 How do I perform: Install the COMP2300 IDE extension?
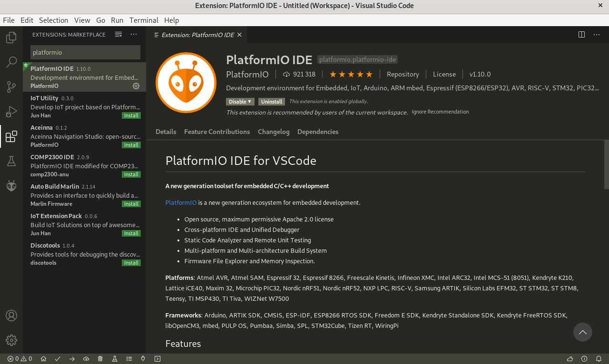131,174
